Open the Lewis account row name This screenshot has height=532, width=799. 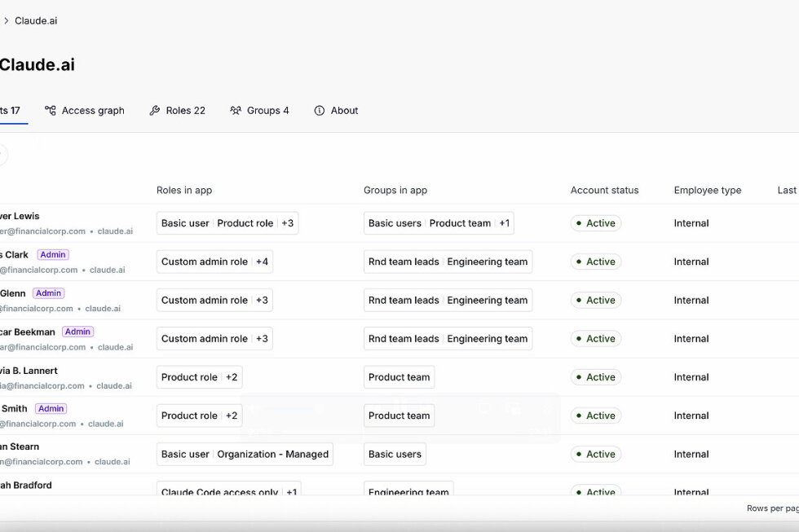click(20, 217)
